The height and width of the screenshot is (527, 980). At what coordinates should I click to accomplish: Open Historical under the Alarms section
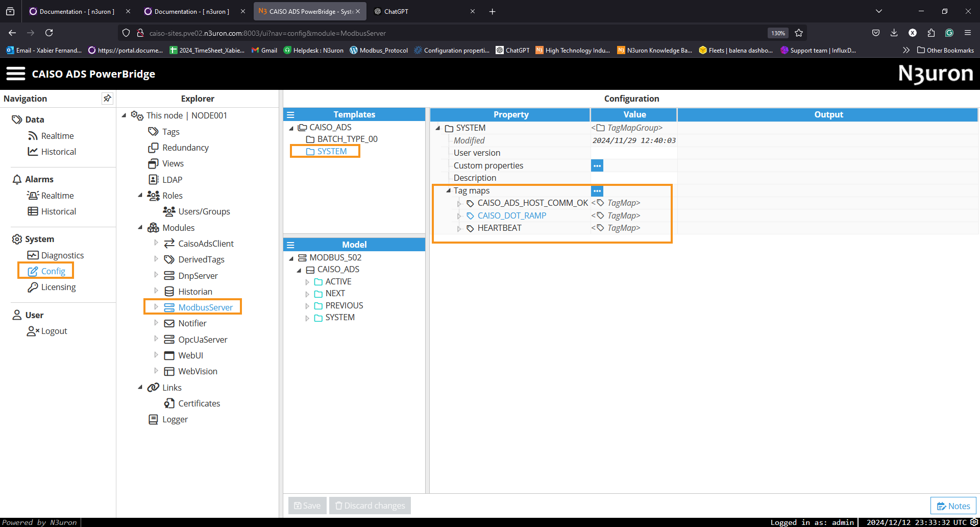(52, 211)
